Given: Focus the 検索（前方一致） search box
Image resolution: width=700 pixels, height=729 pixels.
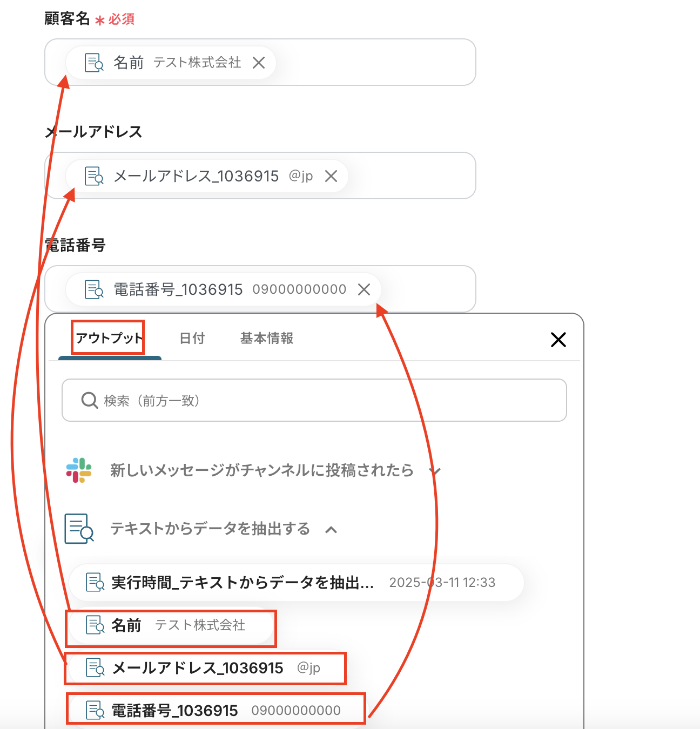Looking at the screenshot, I should click(314, 400).
